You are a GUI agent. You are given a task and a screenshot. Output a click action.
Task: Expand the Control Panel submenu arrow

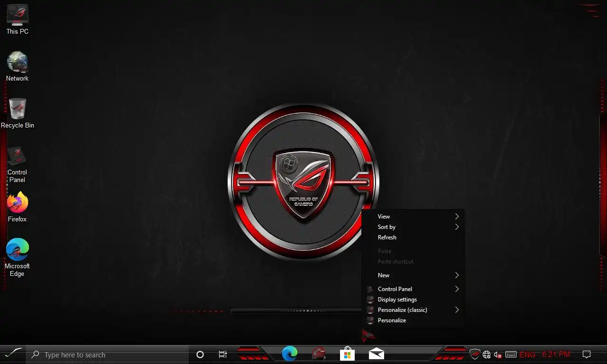(457, 289)
